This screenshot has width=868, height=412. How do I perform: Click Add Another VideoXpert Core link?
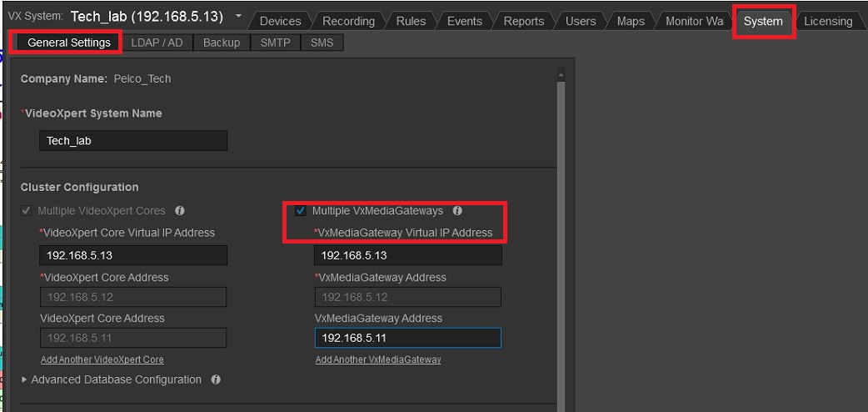(x=102, y=359)
